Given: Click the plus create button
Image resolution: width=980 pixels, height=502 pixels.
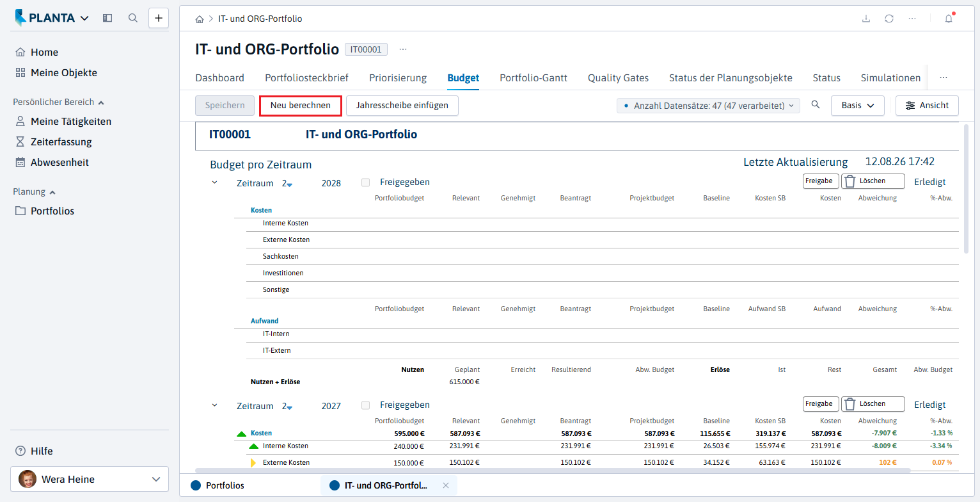Looking at the screenshot, I should [159, 18].
